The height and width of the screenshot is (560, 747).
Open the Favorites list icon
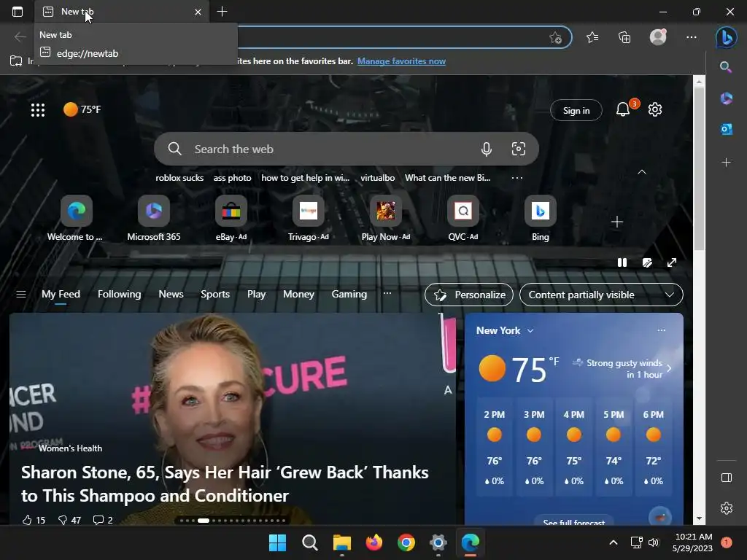pos(592,37)
